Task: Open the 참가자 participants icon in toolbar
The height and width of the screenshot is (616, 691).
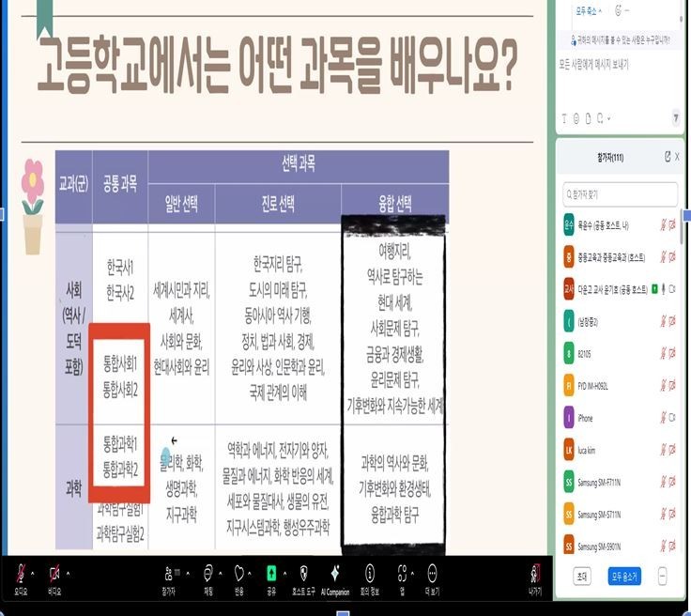Action: (x=169, y=573)
